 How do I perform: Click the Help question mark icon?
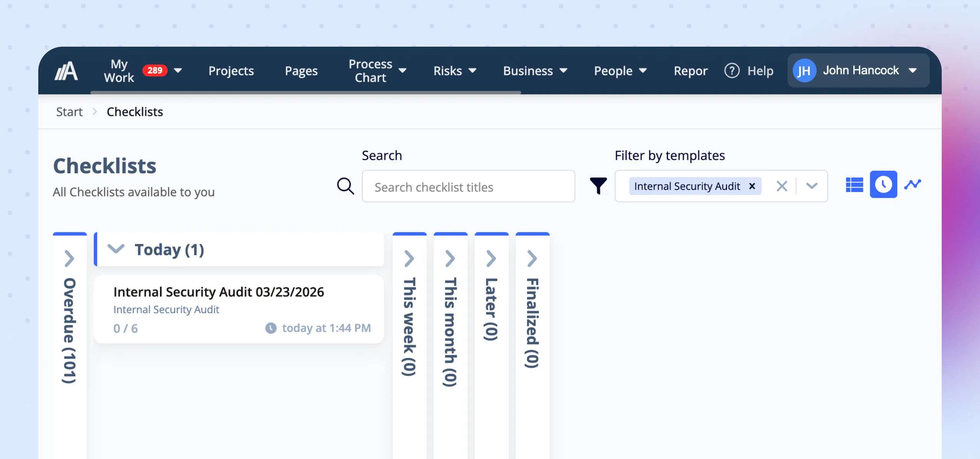point(732,71)
